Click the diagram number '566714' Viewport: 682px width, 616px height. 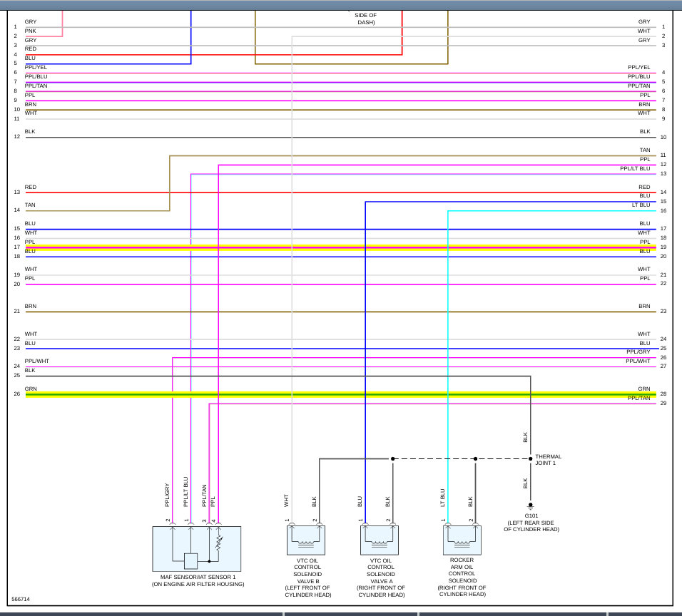[x=21, y=599]
